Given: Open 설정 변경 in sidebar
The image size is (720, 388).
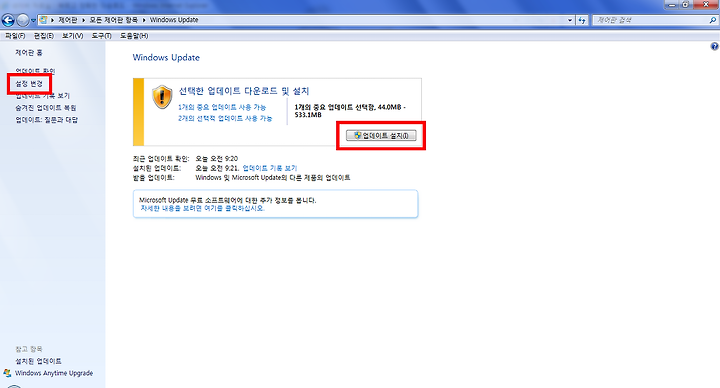Looking at the screenshot, I should [29, 84].
